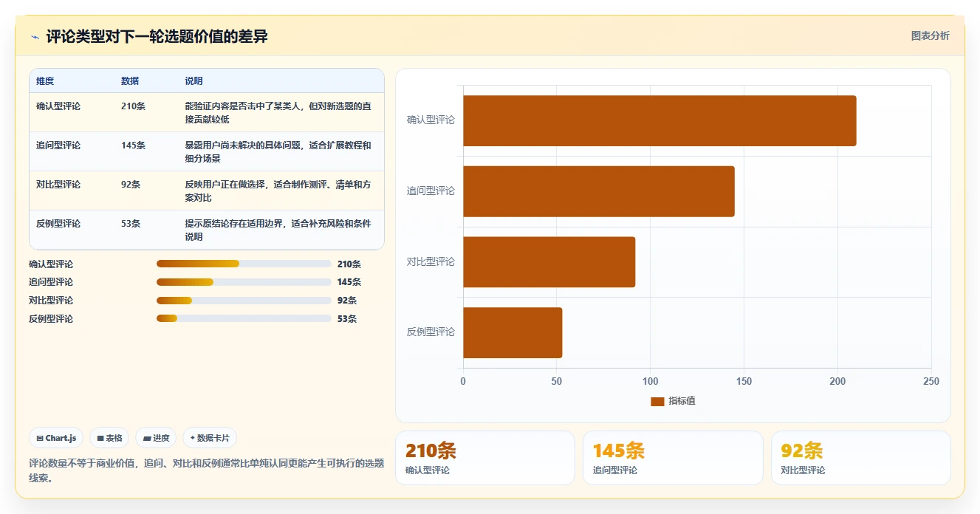This screenshot has width=980, height=514.
Task: Open the 92条 对比型评论 data card
Action: pos(861,458)
